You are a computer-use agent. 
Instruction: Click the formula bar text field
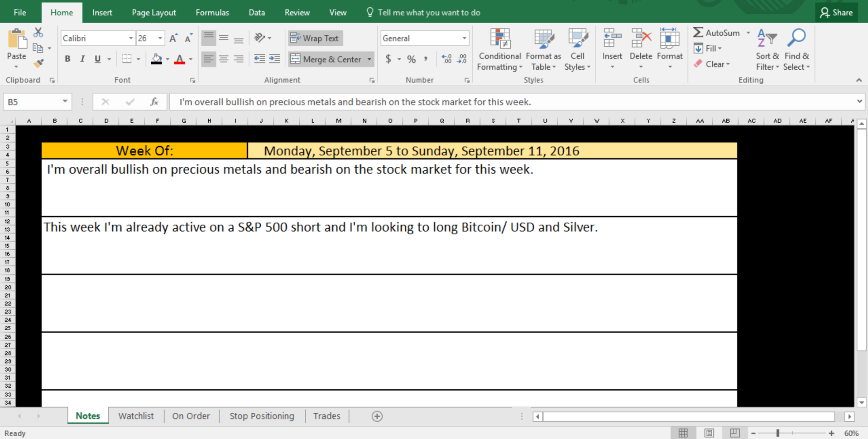coord(512,102)
